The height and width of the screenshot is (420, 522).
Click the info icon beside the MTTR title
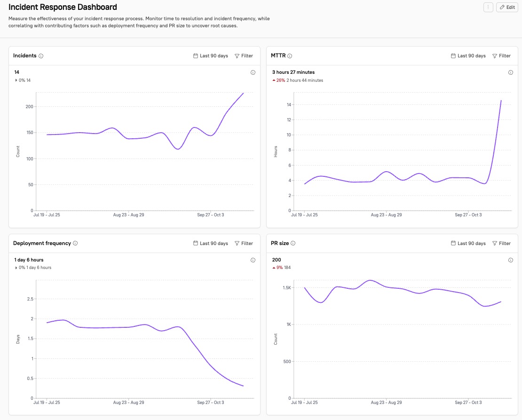coord(288,55)
